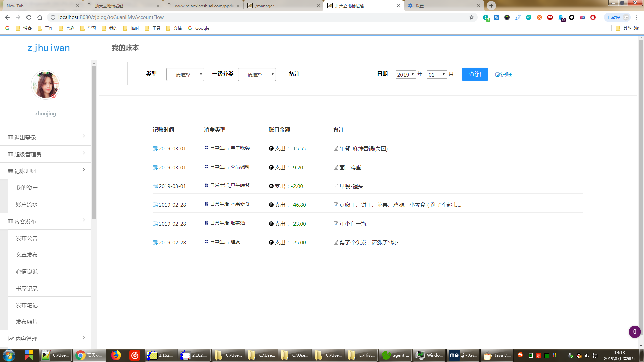Open 文章发布 in sidebar
The height and width of the screenshot is (362, 644).
[x=50, y=255]
